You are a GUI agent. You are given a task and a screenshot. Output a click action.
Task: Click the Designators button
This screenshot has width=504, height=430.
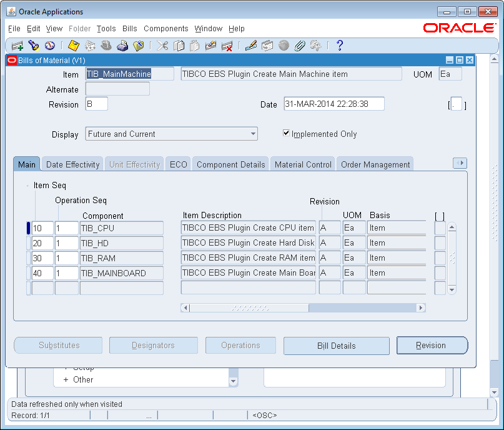pos(153,346)
